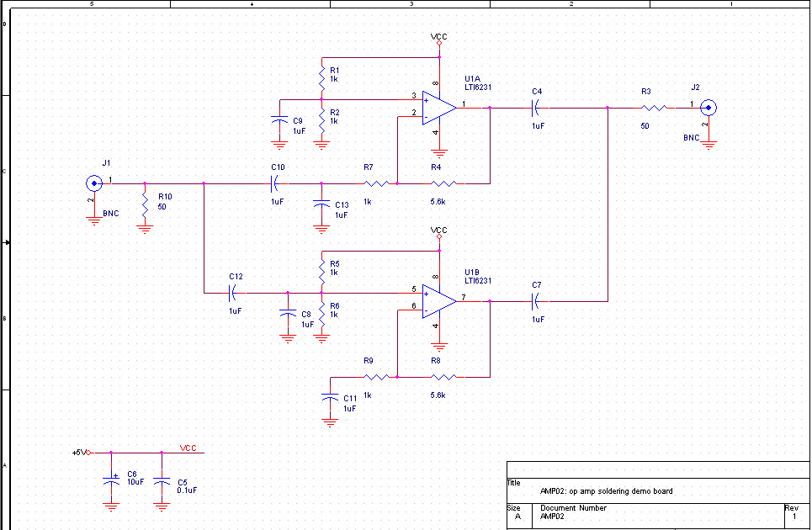This screenshot has height=530, width=812.
Task: Select the R8 5.6k resistor symbol
Action: click(x=443, y=377)
